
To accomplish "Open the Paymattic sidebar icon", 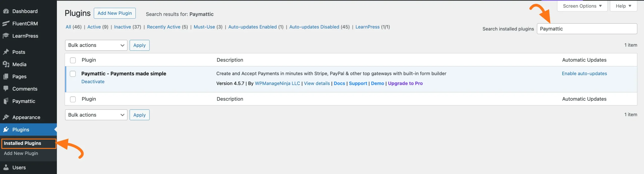I will tap(6, 101).
